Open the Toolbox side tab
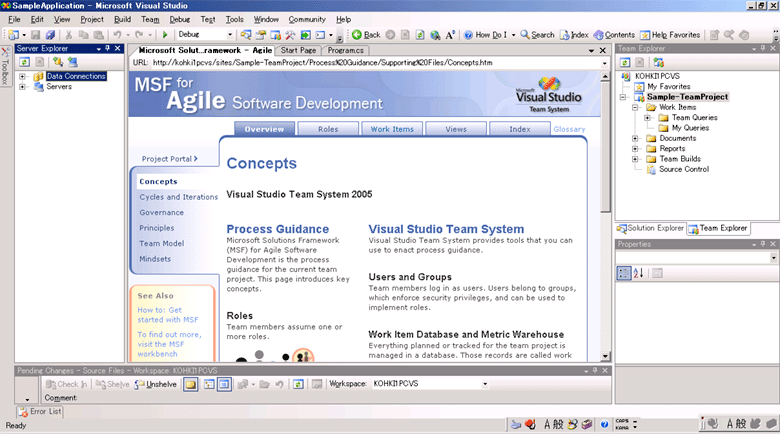Screen dimensions: 780x434 click(x=5, y=66)
